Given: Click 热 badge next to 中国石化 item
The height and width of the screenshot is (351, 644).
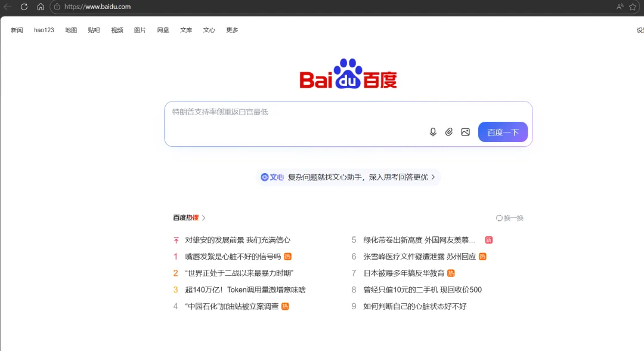Looking at the screenshot, I should [x=285, y=306].
